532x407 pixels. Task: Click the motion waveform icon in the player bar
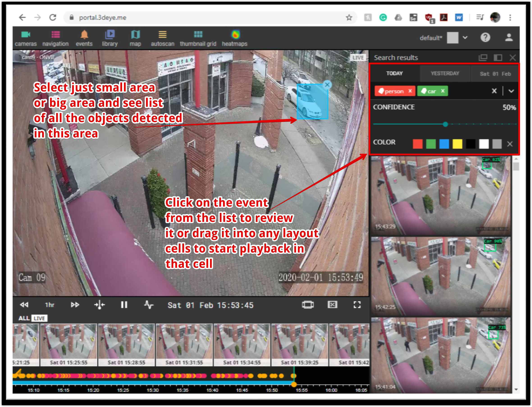click(x=148, y=305)
